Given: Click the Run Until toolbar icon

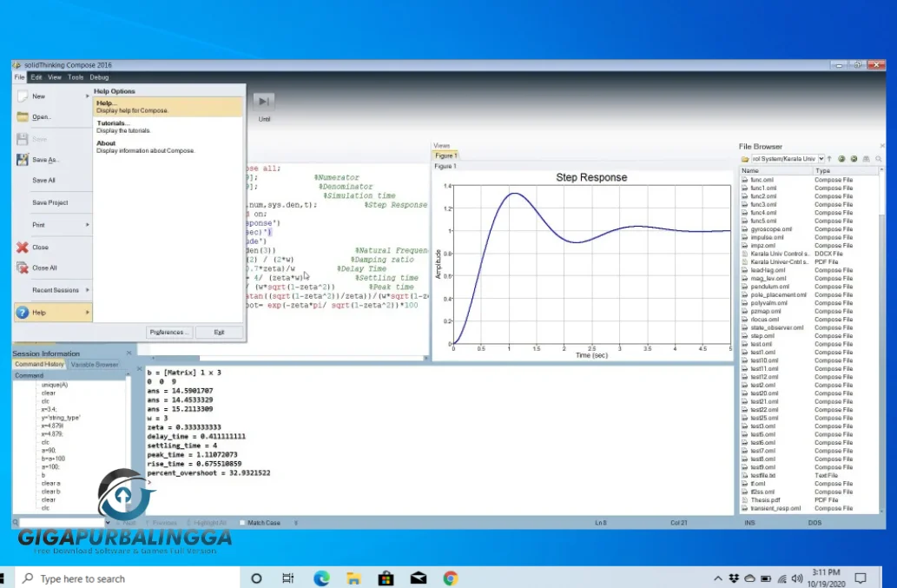Looking at the screenshot, I should 264,102.
